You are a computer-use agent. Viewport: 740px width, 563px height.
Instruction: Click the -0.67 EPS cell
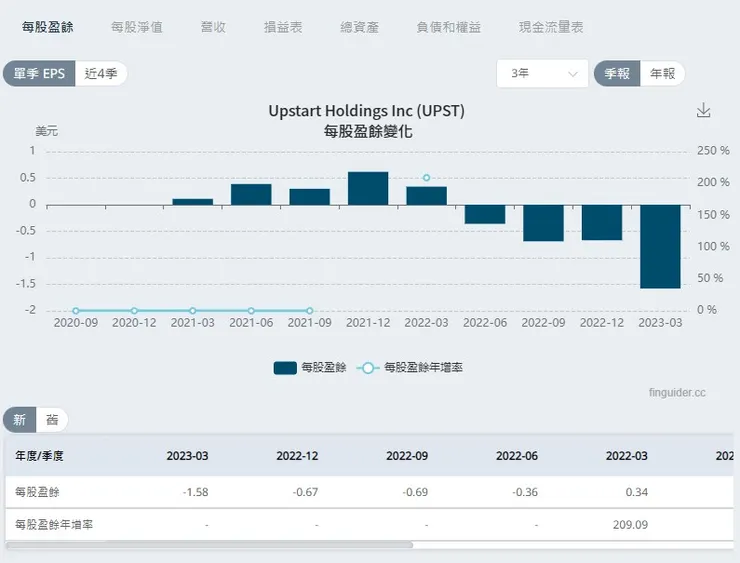tap(305, 492)
